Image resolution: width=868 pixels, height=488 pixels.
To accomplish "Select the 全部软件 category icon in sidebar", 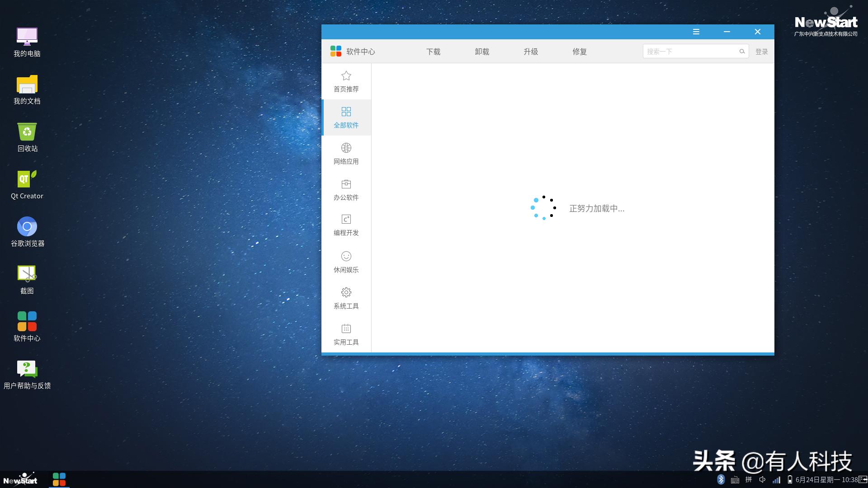I will (346, 112).
